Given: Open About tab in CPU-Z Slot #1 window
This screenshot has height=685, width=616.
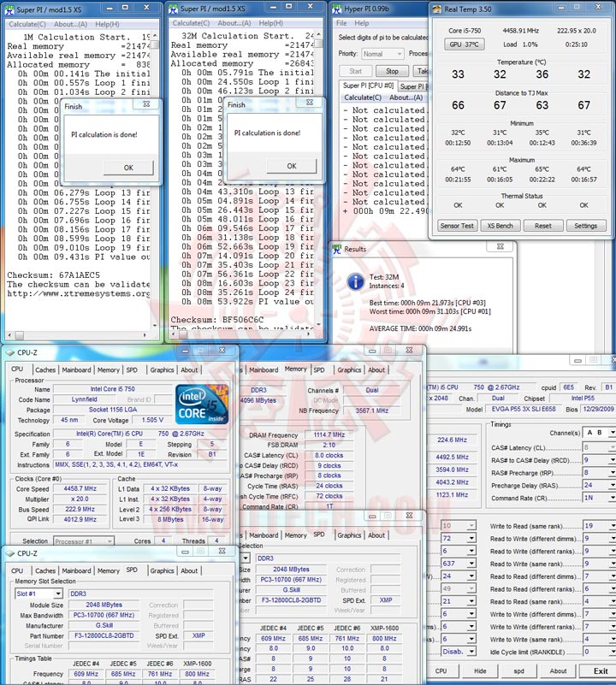Looking at the screenshot, I should click(189, 570).
